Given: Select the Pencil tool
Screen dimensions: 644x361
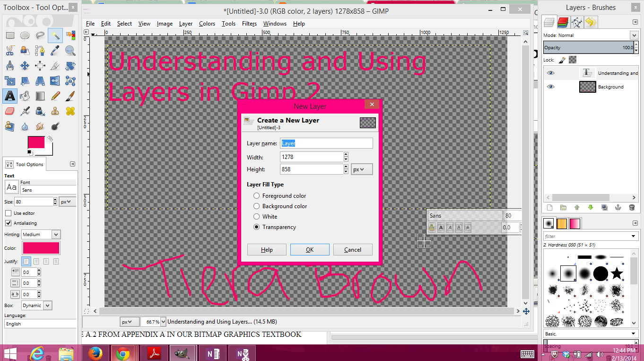Looking at the screenshot, I should pos(55,96).
